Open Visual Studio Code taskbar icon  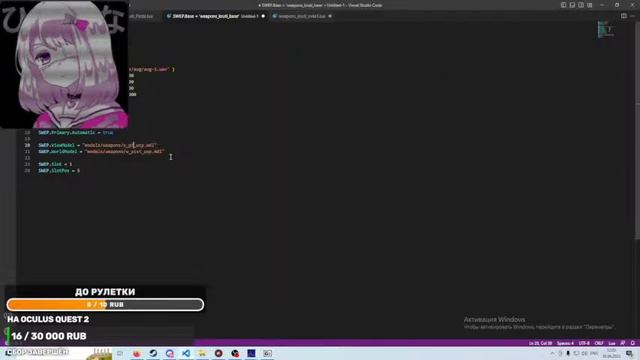[x=186, y=353]
